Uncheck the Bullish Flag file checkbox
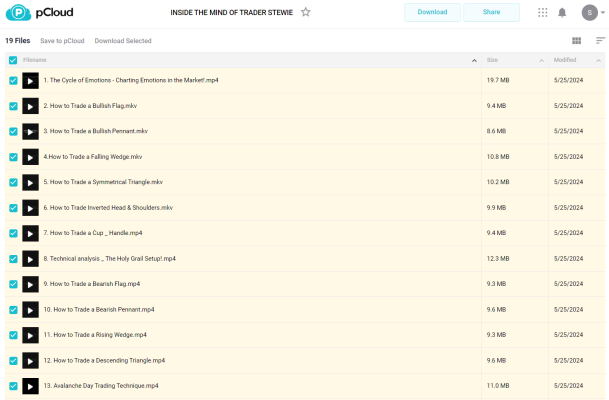This screenshot has height=400, width=609. (x=13, y=106)
